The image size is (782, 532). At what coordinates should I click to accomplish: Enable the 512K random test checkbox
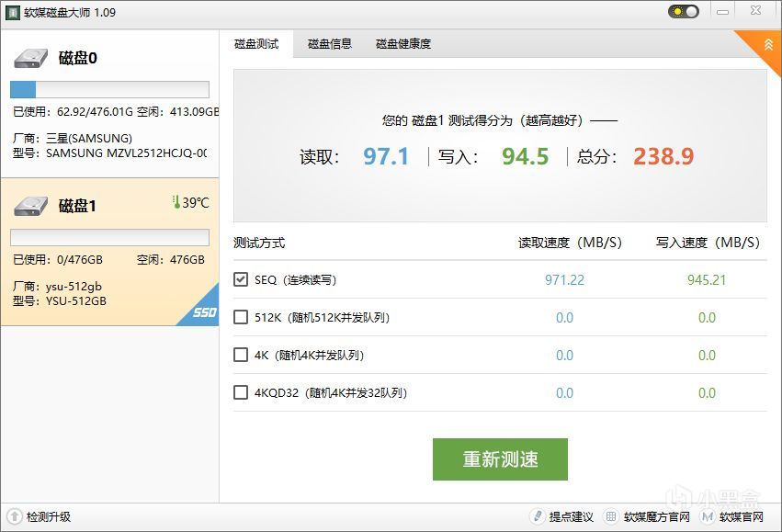click(x=241, y=317)
